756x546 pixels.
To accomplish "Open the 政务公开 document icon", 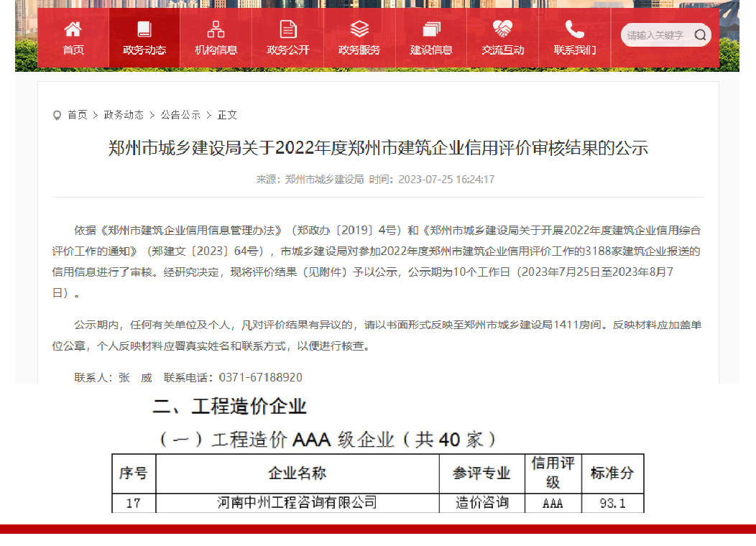I will click(287, 29).
